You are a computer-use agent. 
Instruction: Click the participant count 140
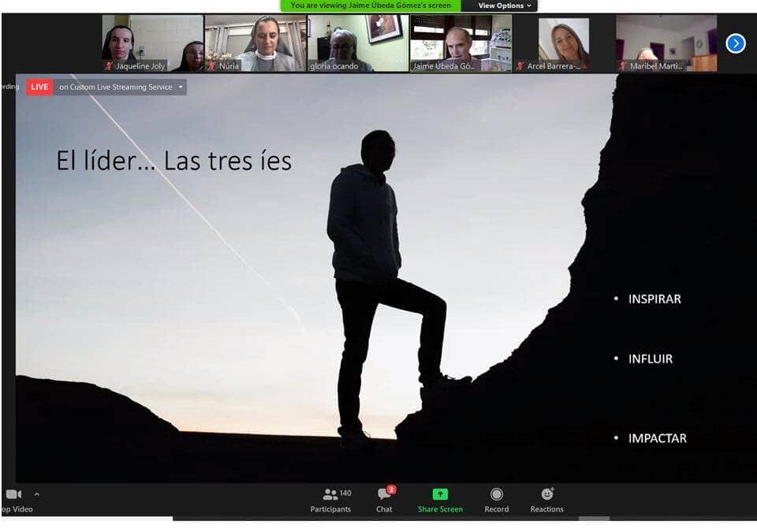(x=345, y=493)
